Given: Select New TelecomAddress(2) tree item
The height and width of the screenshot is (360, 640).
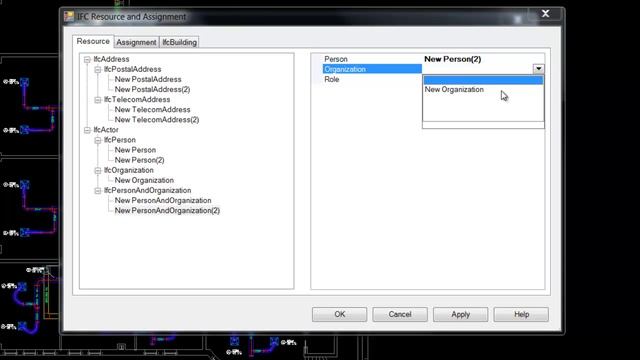Looking at the screenshot, I should coord(157,120).
